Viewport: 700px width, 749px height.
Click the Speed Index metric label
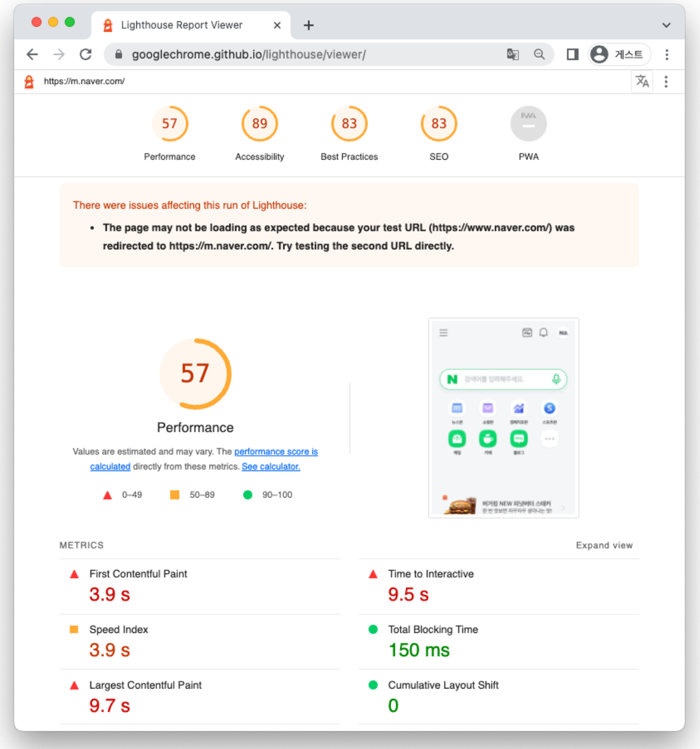click(119, 630)
